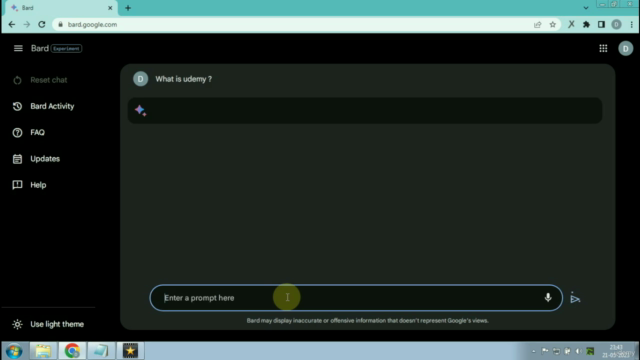Open the Extensions puzzle icon
The height and width of the screenshot is (360, 640).
coord(586,24)
